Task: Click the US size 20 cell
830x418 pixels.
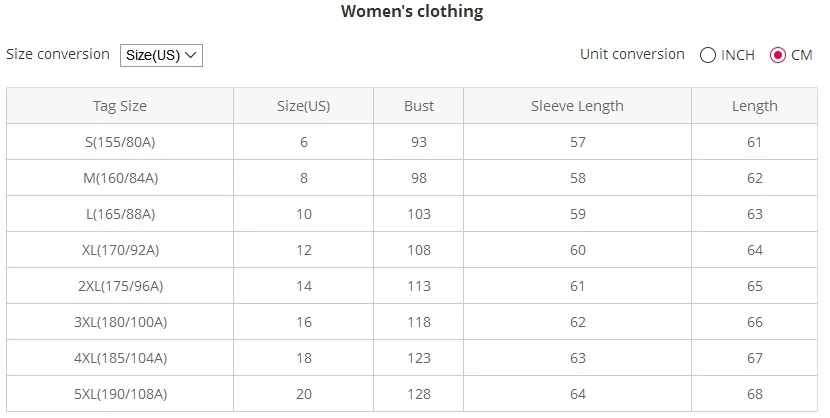Action: [303, 394]
